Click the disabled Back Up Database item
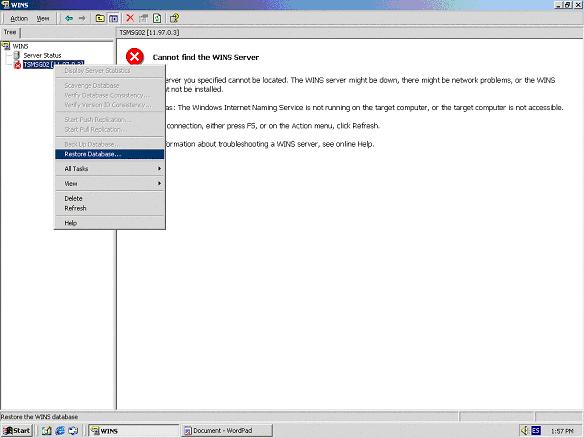584x438 pixels. pos(110,144)
